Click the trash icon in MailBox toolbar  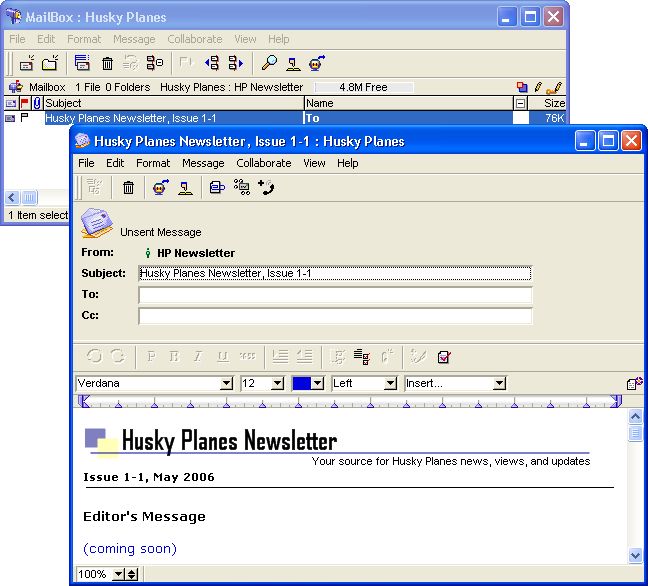pos(107,63)
